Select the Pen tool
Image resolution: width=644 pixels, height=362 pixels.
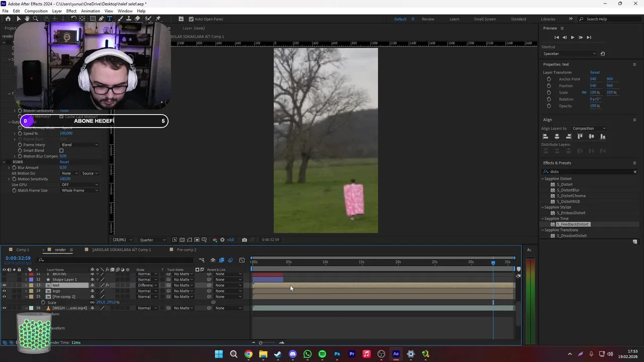(101, 19)
